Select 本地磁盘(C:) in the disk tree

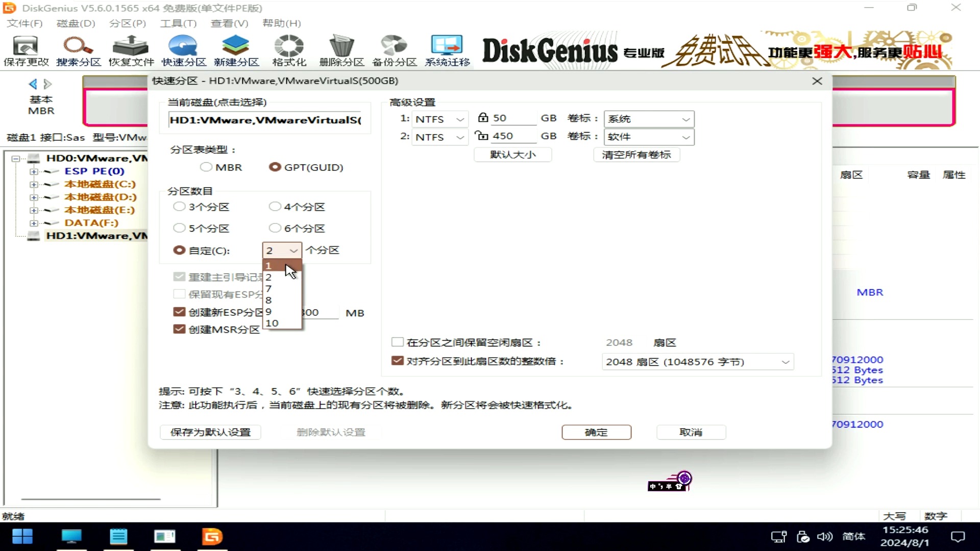click(100, 184)
